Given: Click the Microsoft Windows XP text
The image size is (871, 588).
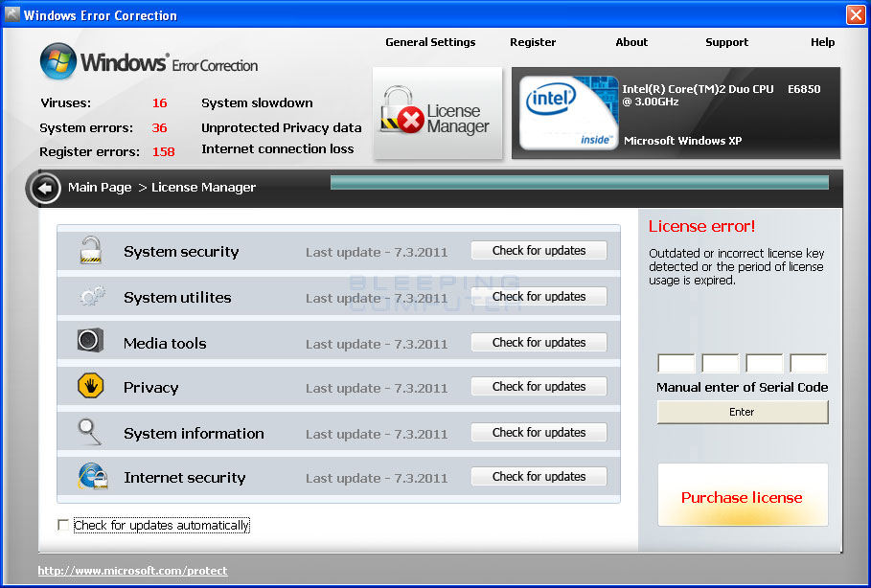Looking at the screenshot, I should coord(682,141).
